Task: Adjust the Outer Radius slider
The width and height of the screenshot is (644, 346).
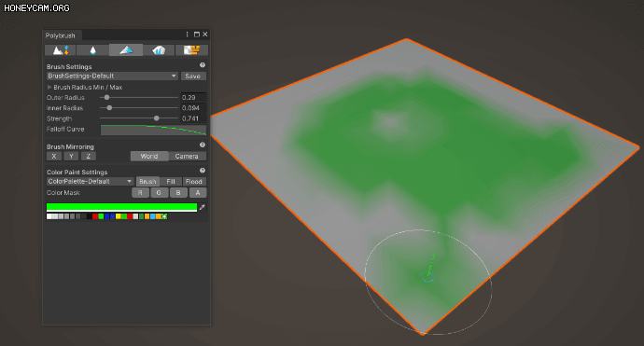Action: (139, 98)
